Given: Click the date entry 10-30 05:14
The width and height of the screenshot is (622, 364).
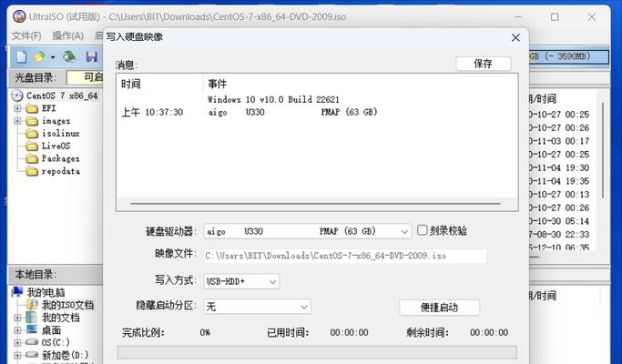Looking at the screenshot, I should coord(559,221).
